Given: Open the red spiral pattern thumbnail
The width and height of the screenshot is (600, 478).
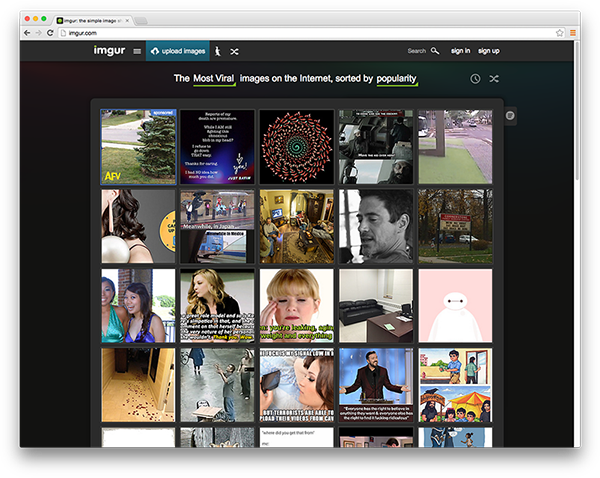Looking at the screenshot, I should tap(297, 147).
